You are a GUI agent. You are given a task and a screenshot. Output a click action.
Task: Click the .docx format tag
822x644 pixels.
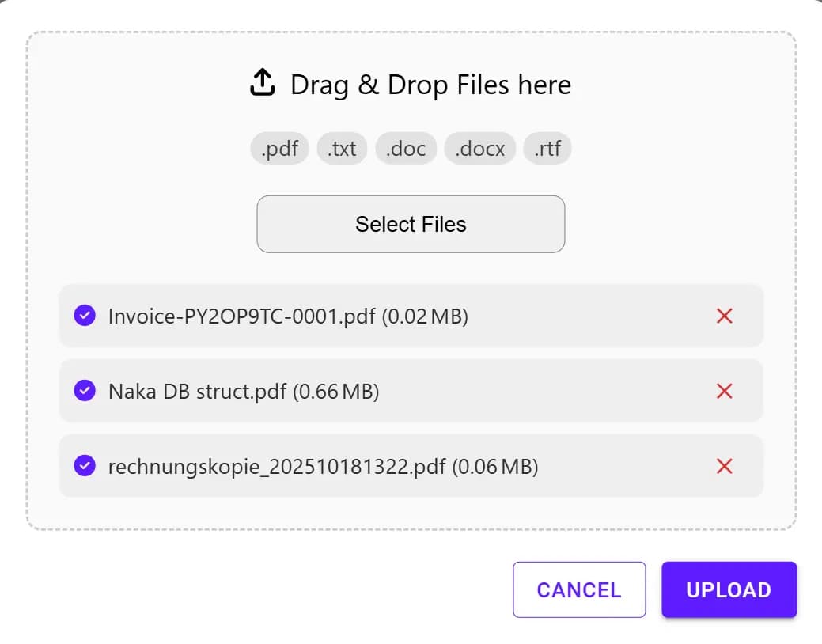(x=479, y=148)
